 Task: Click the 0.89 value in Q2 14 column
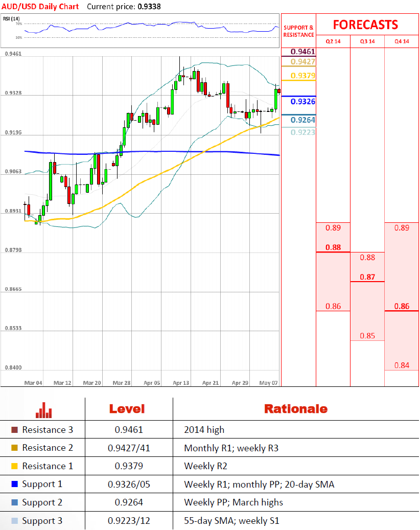point(333,228)
